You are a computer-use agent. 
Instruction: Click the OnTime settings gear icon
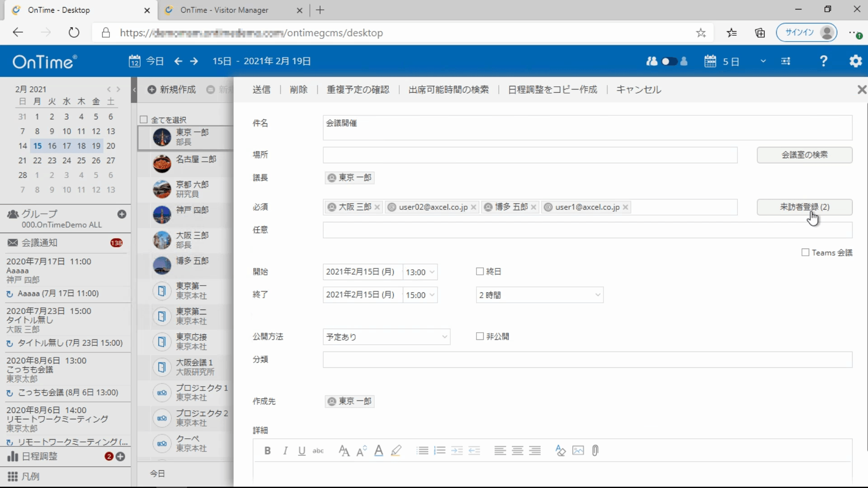[855, 61]
